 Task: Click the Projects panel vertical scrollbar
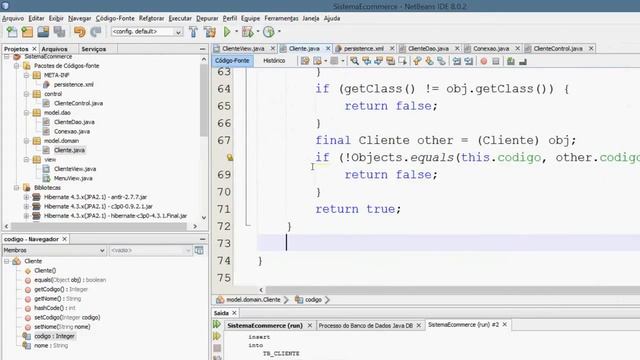[x=204, y=100]
